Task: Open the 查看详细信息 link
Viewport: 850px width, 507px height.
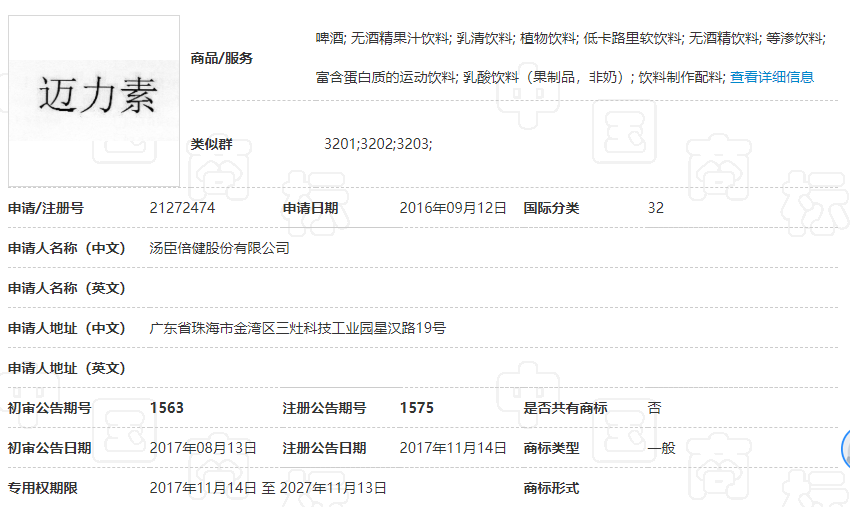Action: [771, 77]
